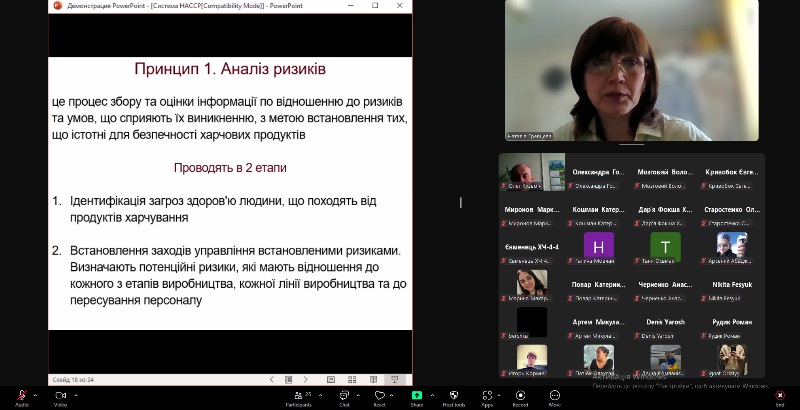Image resolution: width=800 pixels, height=410 pixels.
Task: Select the green 'T' participant tile
Action: [665, 246]
